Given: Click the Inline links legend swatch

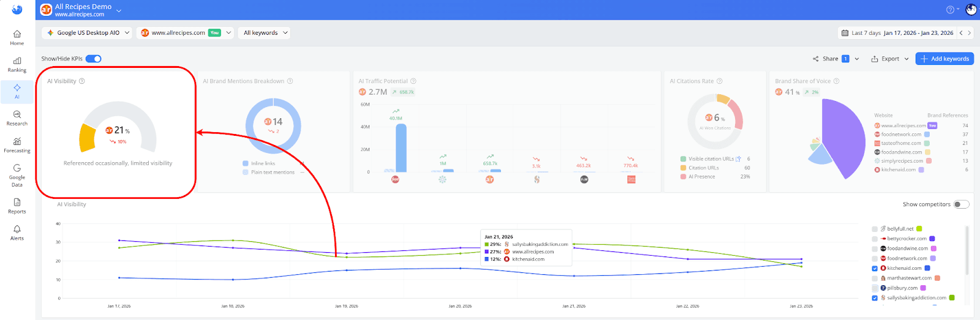Looking at the screenshot, I should (246, 163).
